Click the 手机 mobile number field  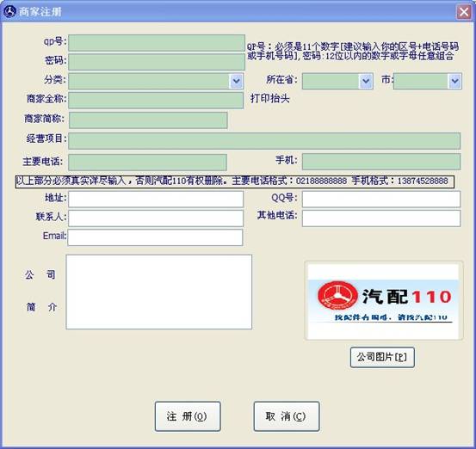(x=381, y=162)
